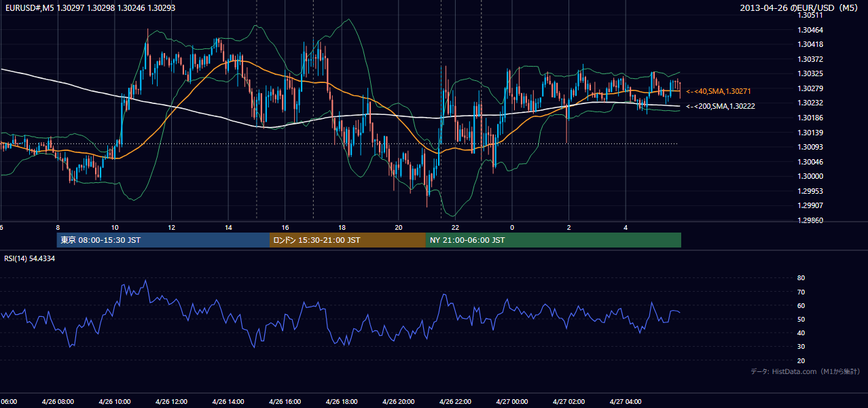This screenshot has width=868, height=408.
Task: Click price axis value 1.30000
Action: click(811, 176)
